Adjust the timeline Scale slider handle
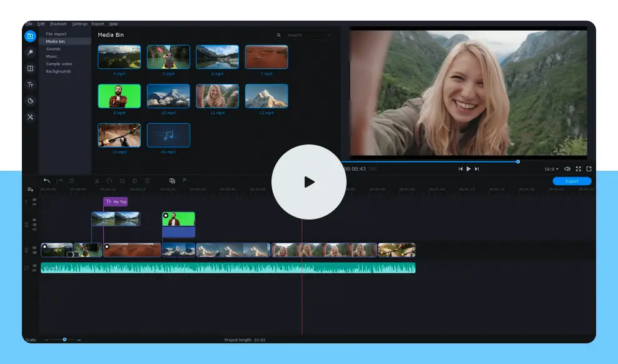 (x=64, y=340)
